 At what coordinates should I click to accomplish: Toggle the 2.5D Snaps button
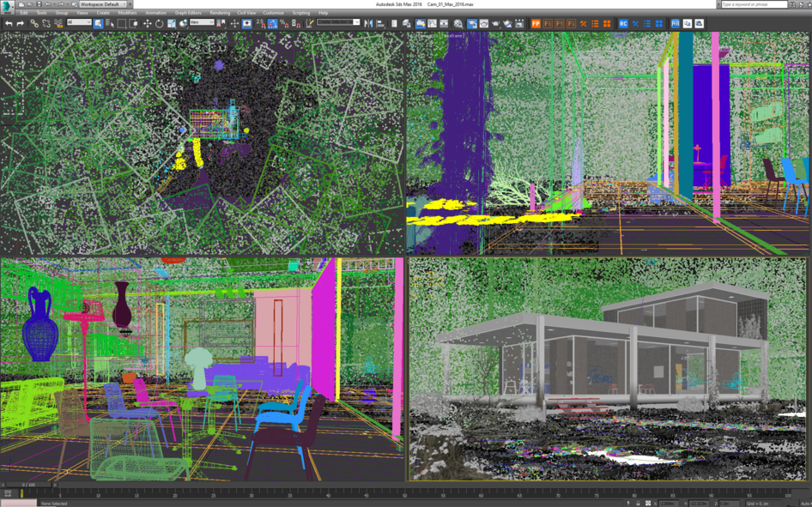point(261,23)
